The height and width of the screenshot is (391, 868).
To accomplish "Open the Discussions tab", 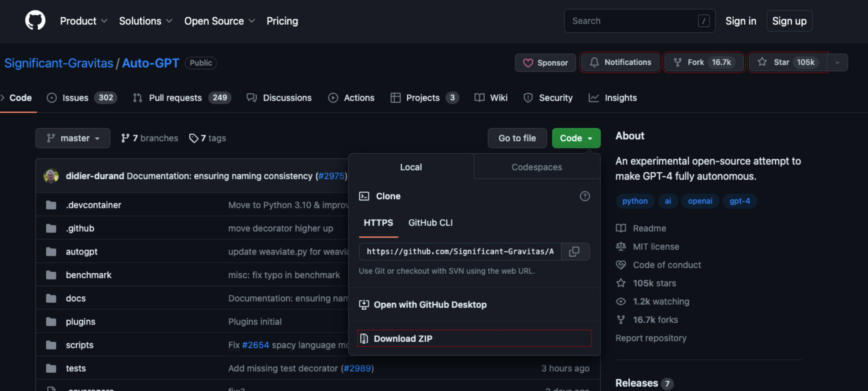I will coord(279,98).
